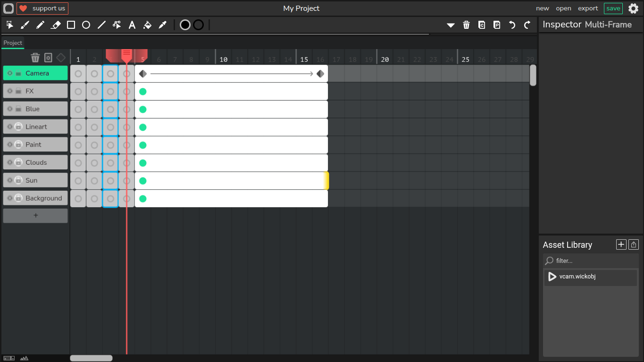Select the Brush tool

tap(25, 25)
